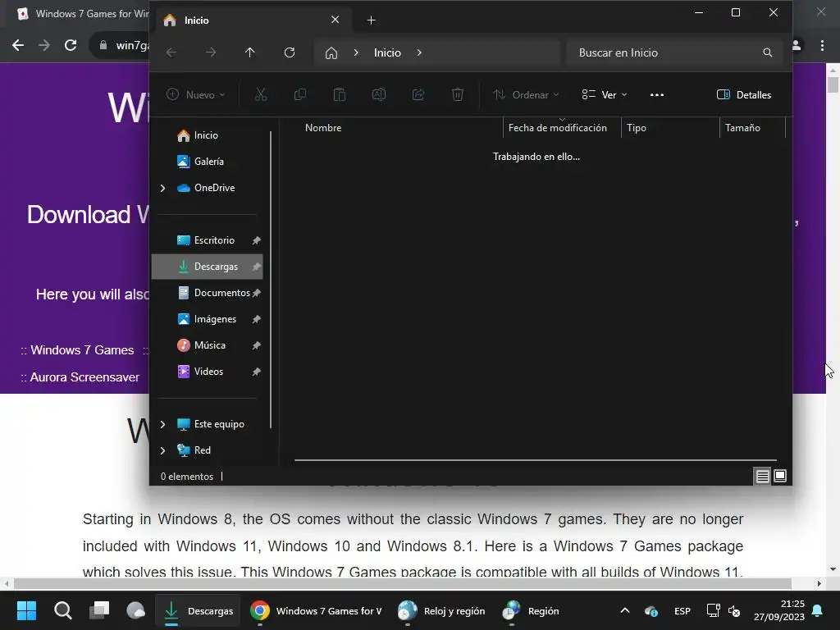Switch to Región taskbar window
The height and width of the screenshot is (630, 840).
(x=532, y=610)
